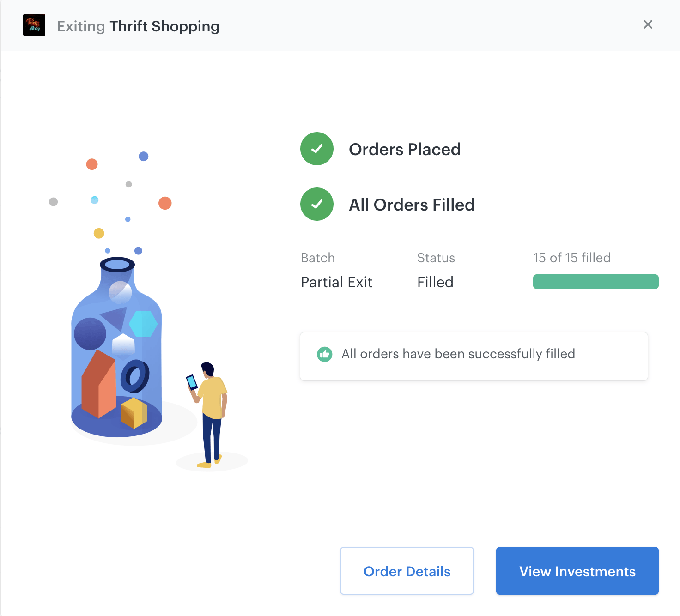
Task: Click the Orders Placed green checkmark
Action: [317, 149]
